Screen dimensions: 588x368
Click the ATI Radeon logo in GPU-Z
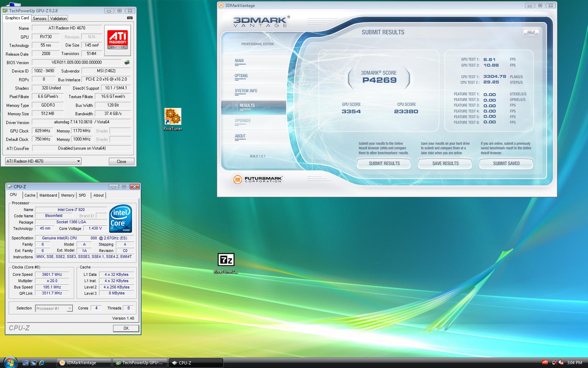coord(118,40)
